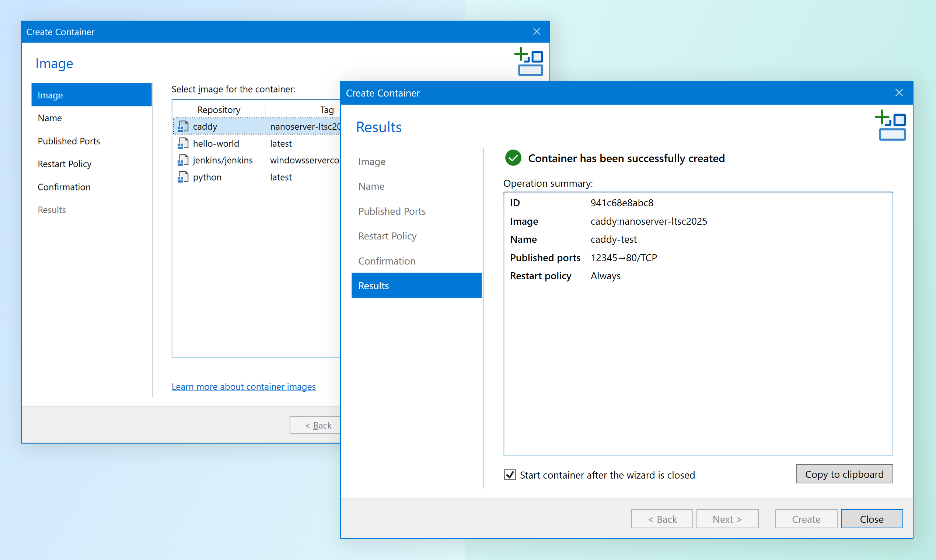936x560 pixels.
Task: Open Learn more about container images
Action: (244, 386)
